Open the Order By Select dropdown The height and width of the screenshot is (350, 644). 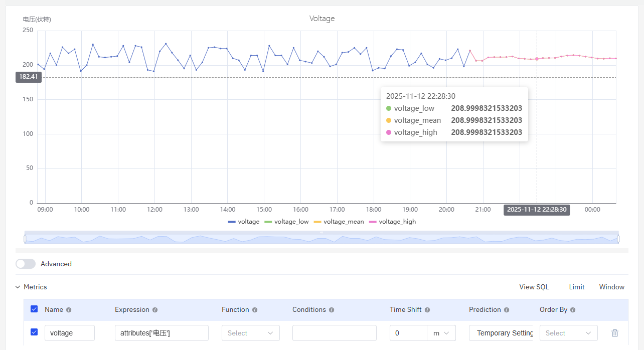[x=568, y=332]
